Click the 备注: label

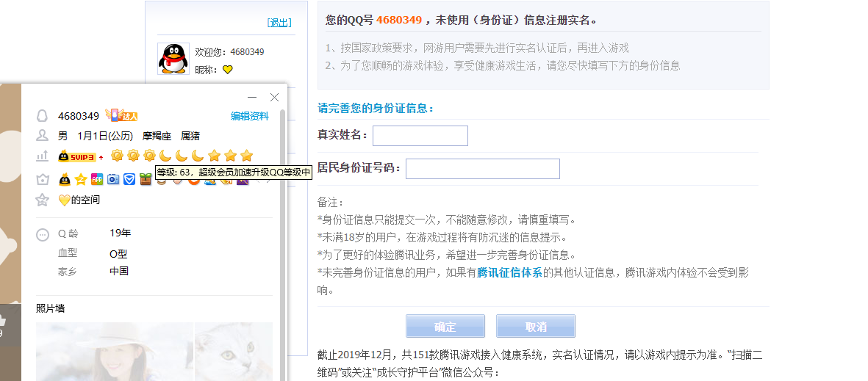click(331, 203)
